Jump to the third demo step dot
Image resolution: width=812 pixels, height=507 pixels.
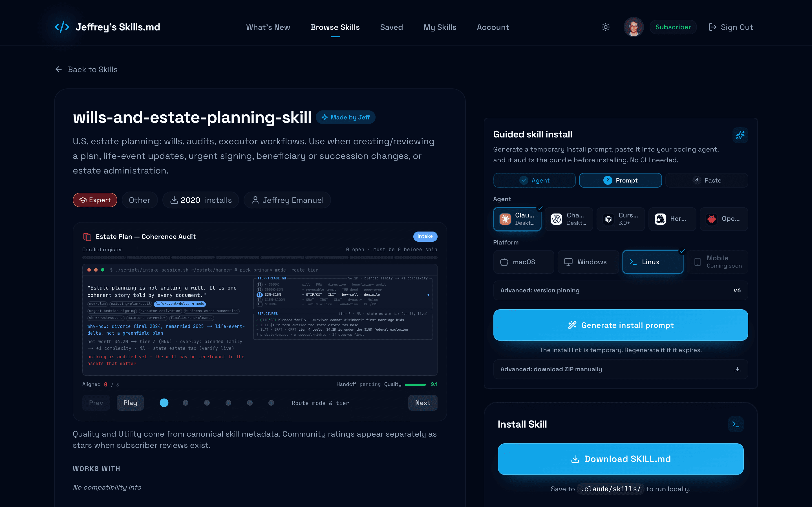click(207, 403)
